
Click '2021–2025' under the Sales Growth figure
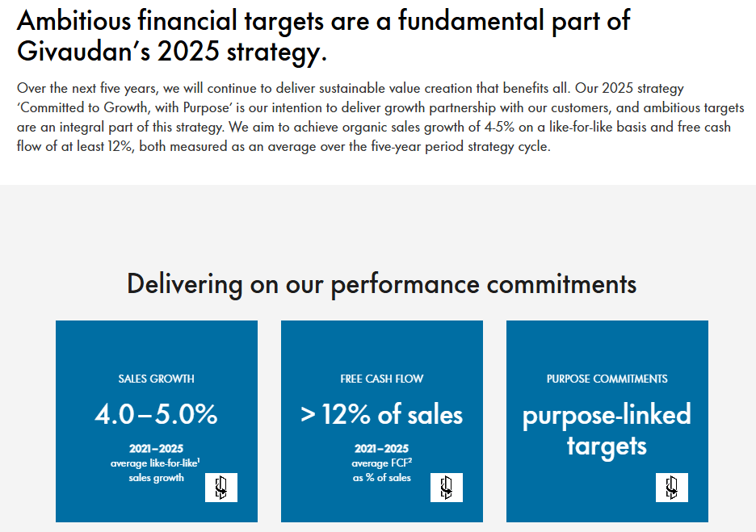(156, 449)
